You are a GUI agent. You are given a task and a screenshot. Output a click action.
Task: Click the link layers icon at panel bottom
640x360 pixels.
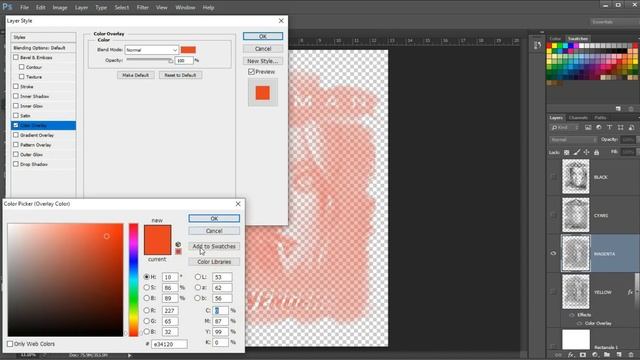(558, 355)
